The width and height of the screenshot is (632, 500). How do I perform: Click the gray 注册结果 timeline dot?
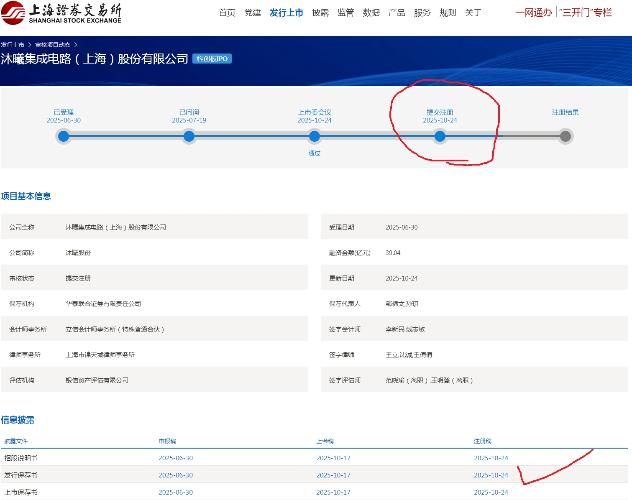(565, 136)
